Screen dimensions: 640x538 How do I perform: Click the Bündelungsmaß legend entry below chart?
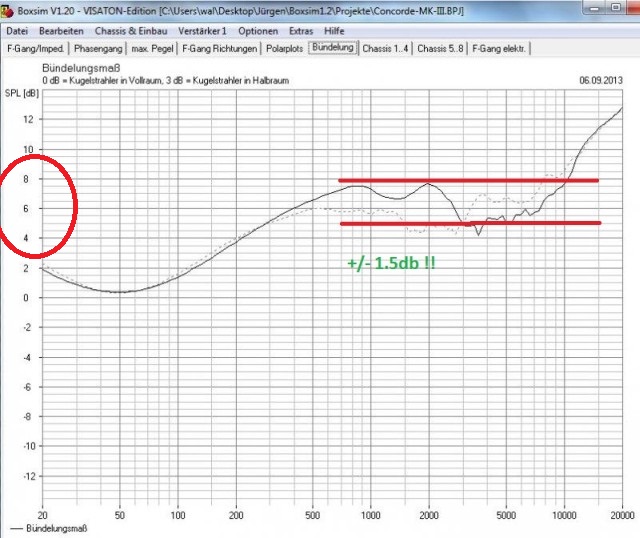tap(49, 528)
